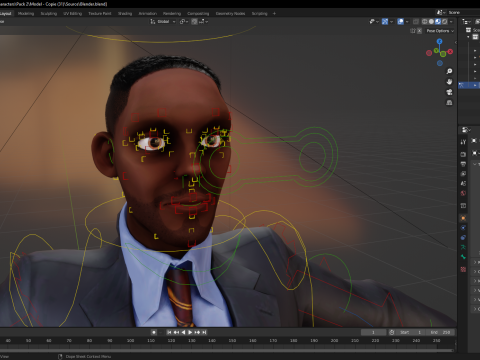Open the Object Constraints properties tab

point(463,238)
